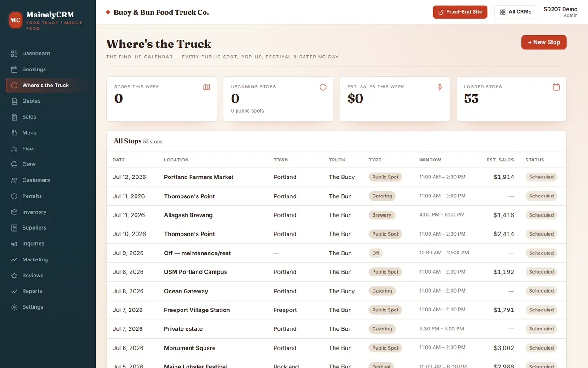The width and height of the screenshot is (588, 368).
Task: Select Ocean Gateway stop
Action: (186, 291)
